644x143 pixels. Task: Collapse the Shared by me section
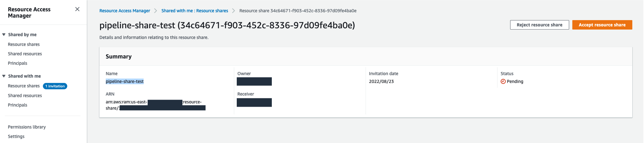pyautogui.click(x=4, y=35)
